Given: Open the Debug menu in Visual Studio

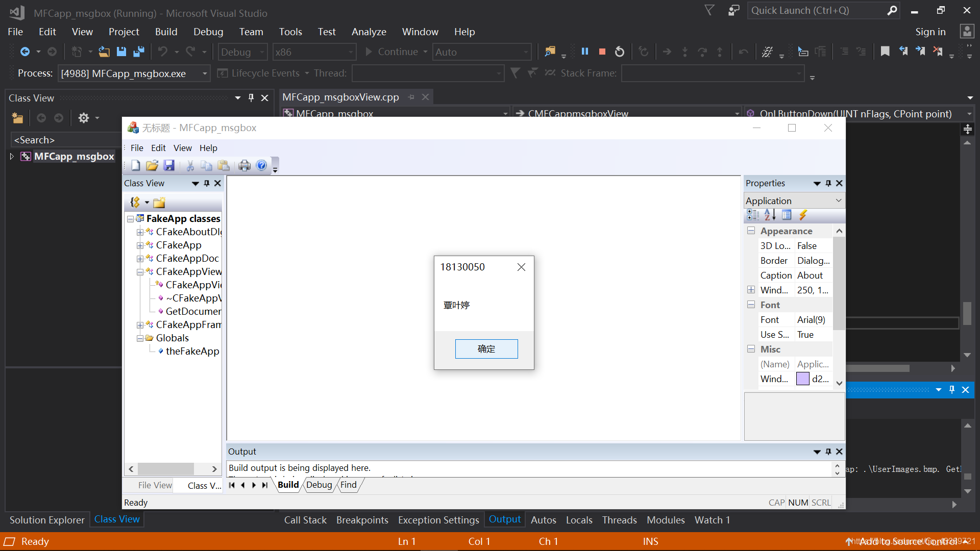Looking at the screenshot, I should pos(208,32).
